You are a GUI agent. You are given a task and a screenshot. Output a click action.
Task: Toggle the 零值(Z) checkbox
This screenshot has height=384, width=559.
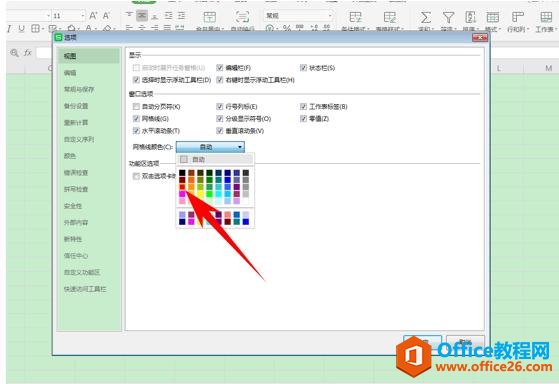click(x=303, y=118)
